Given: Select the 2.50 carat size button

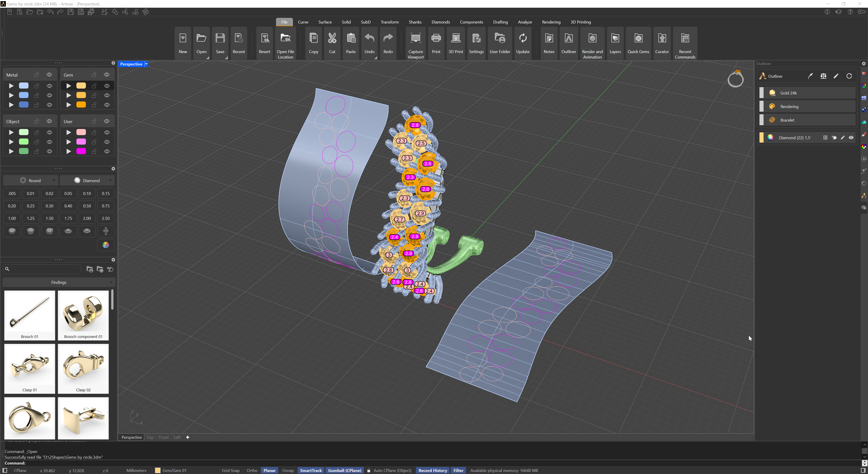Looking at the screenshot, I should tap(106, 218).
